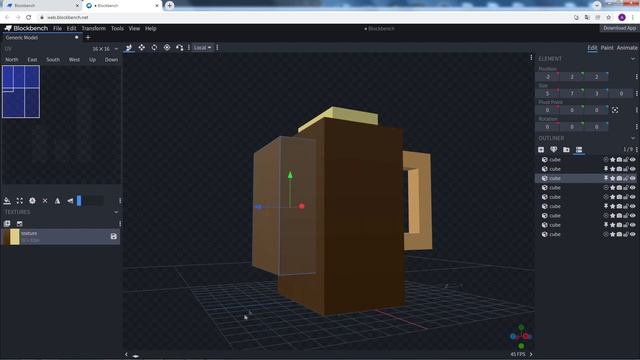The width and height of the screenshot is (640, 360).
Task: Collapse the Element panel
Action: pyautogui.click(x=633, y=59)
